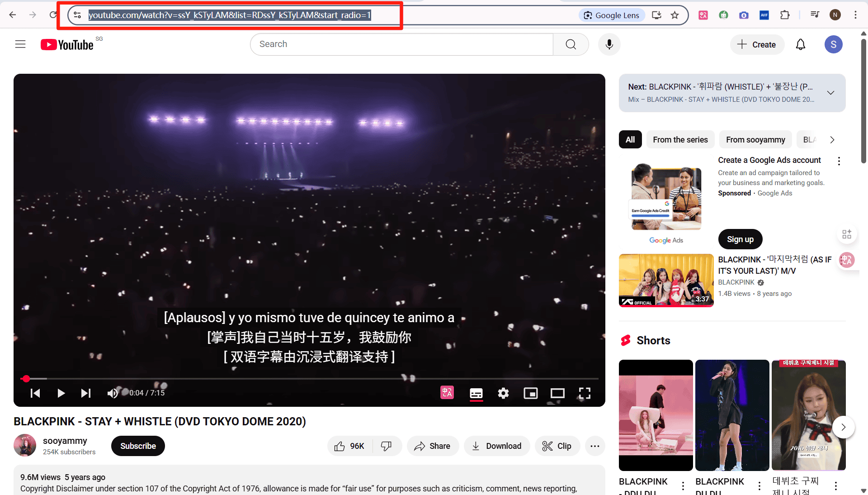The width and height of the screenshot is (868, 495).
Task: Show more filter chips with right arrow
Action: 832,140
